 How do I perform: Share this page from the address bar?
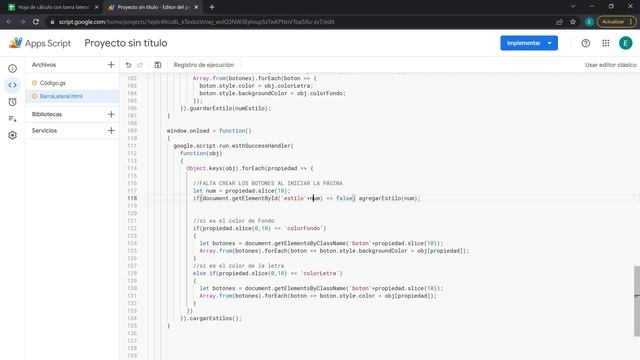[559, 22]
